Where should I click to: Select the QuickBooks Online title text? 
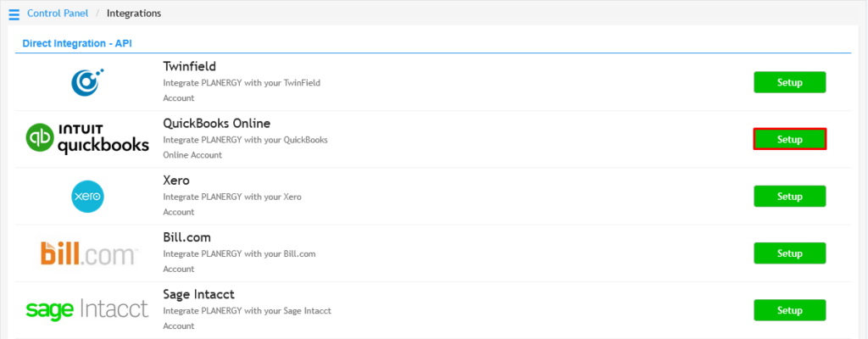216,123
